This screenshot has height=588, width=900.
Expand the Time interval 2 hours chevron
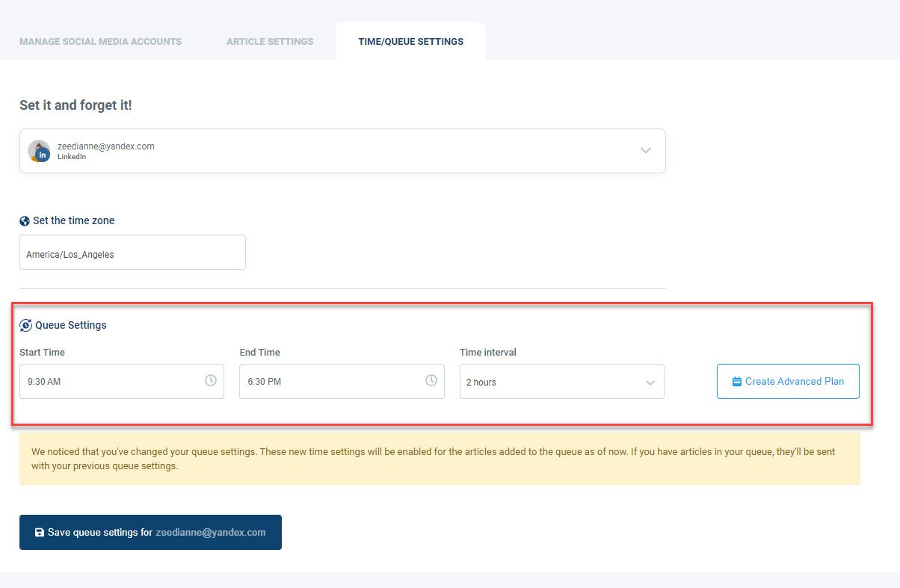tap(650, 383)
